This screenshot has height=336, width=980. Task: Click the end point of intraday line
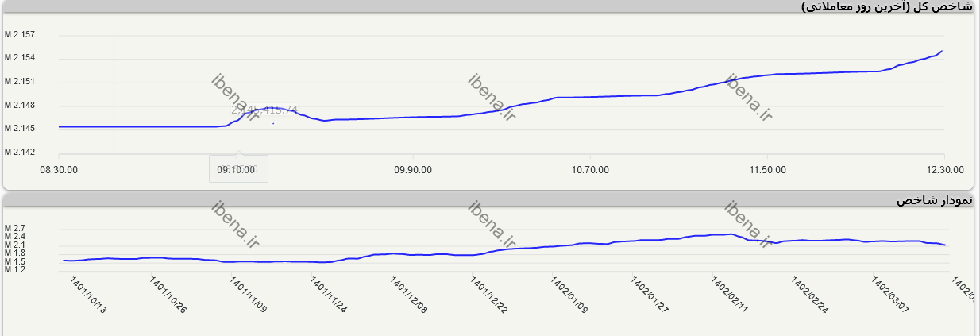(942, 51)
